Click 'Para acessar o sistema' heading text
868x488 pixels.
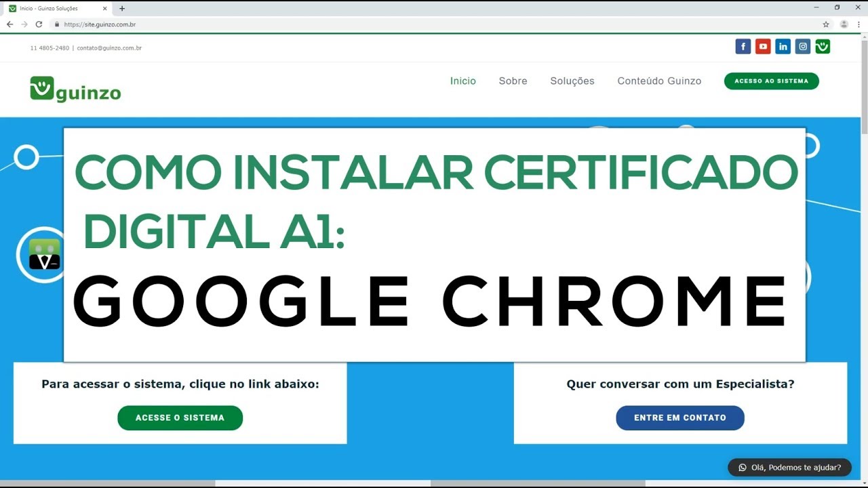click(x=180, y=384)
